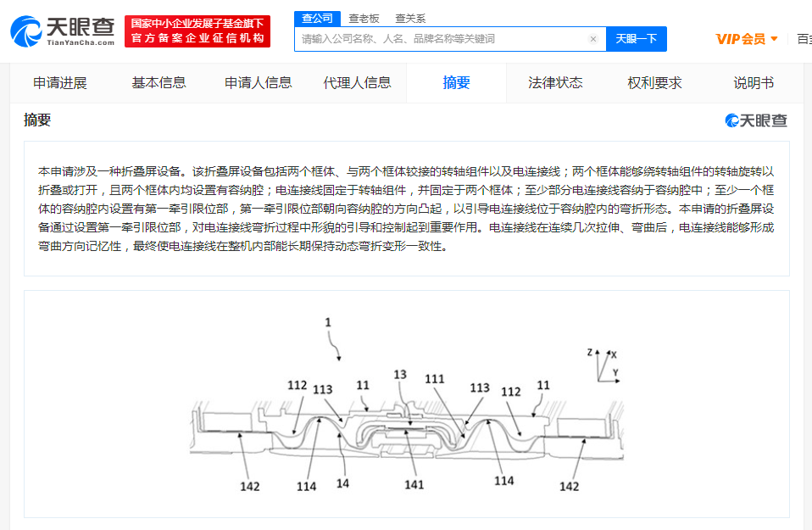Open the 基本信息 section tab

point(159,83)
